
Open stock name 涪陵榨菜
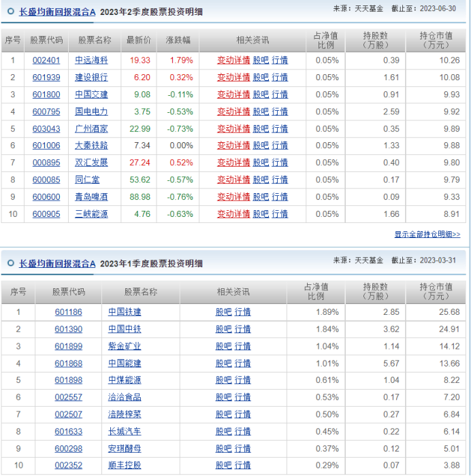(125, 415)
